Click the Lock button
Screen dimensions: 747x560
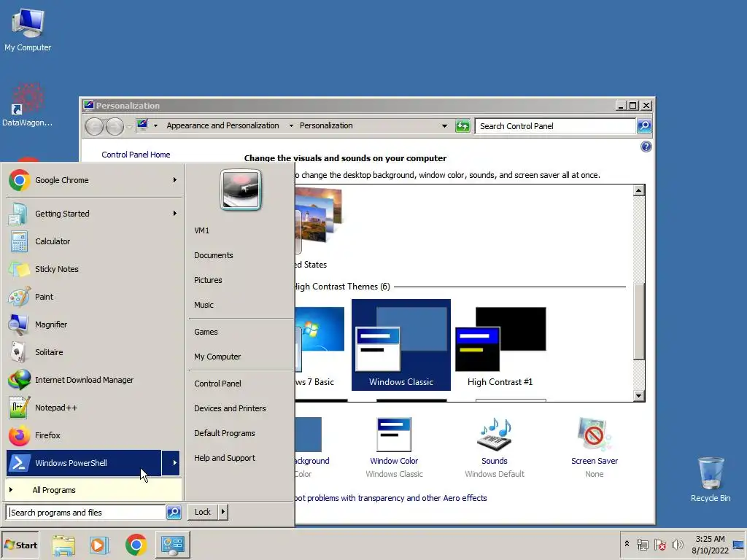[203, 512]
